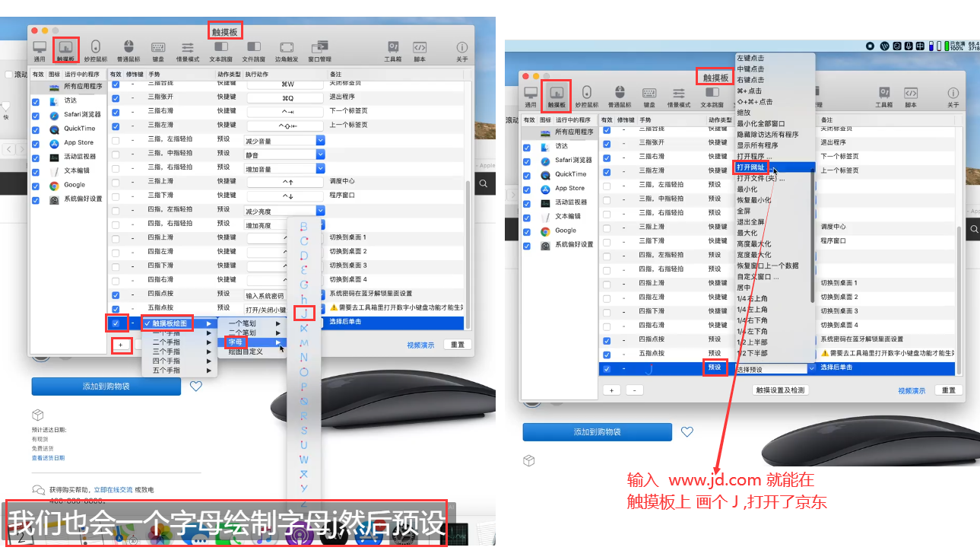Disable 三指张开 gesture in the left window
The image size is (980, 560).
[116, 98]
